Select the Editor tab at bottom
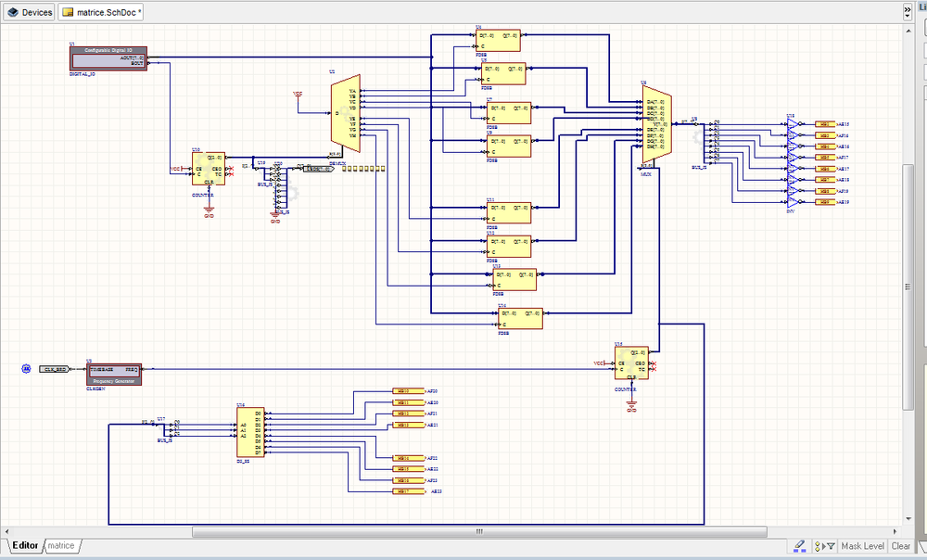This screenshot has height=560, width=927. (24, 546)
